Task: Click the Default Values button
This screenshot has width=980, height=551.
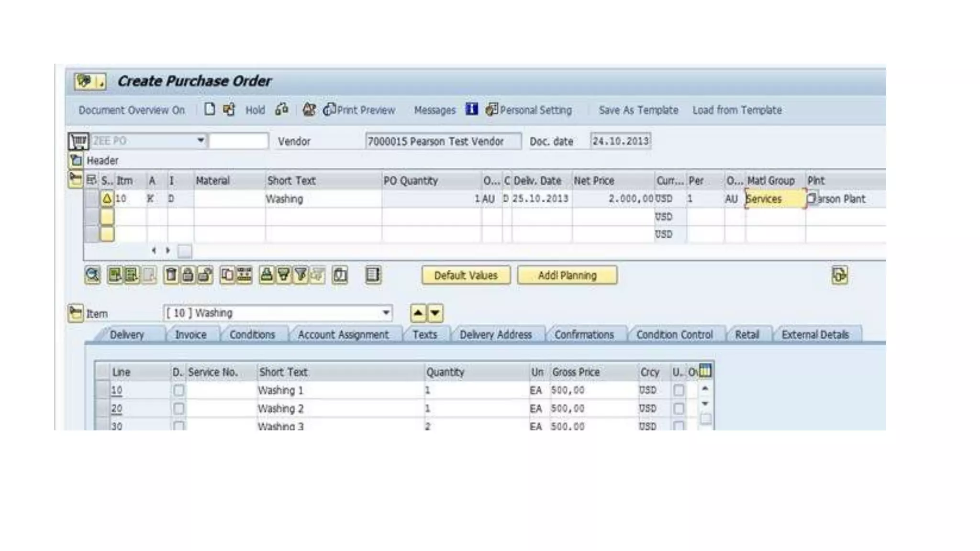Action: click(466, 275)
